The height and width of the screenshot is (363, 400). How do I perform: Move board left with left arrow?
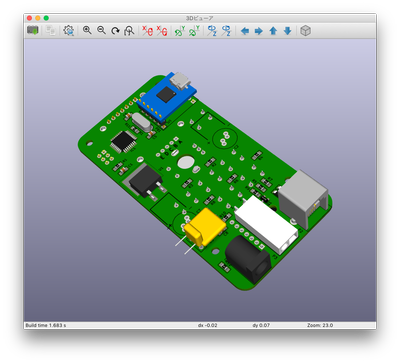coord(245,31)
